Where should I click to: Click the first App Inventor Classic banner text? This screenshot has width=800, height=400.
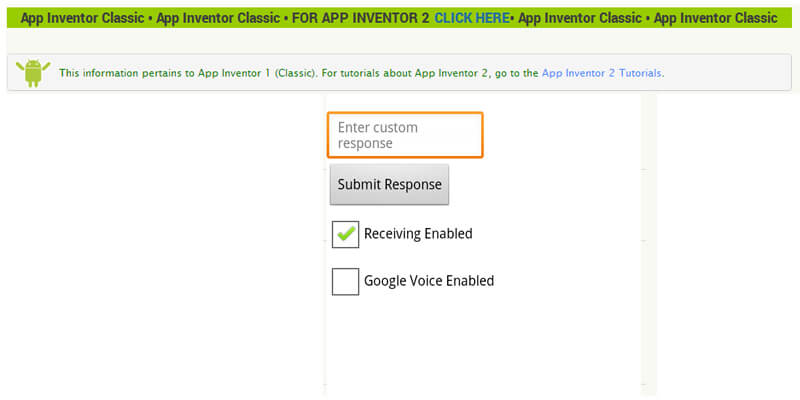tap(84, 18)
